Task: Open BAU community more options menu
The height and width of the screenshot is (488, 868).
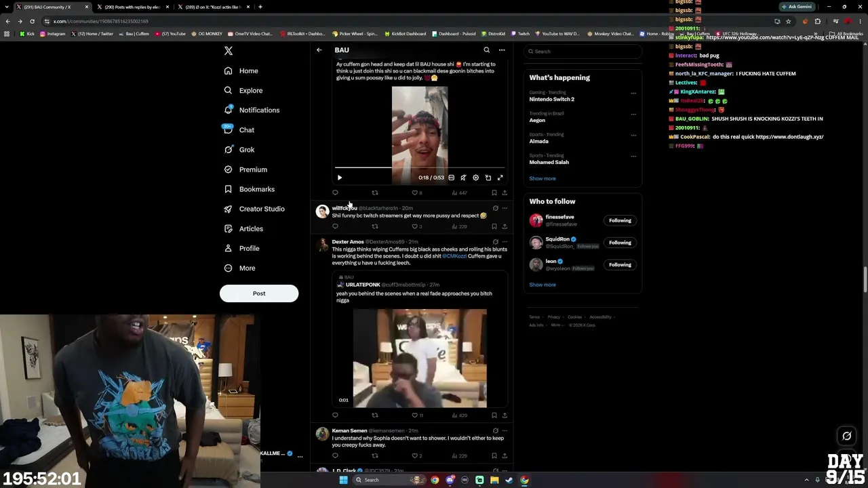Action: click(x=502, y=50)
